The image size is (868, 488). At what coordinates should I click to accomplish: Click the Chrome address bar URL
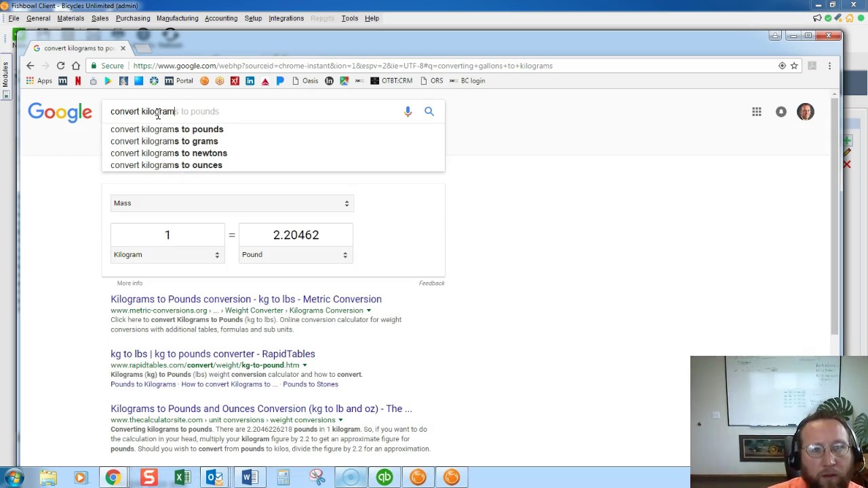click(x=343, y=66)
